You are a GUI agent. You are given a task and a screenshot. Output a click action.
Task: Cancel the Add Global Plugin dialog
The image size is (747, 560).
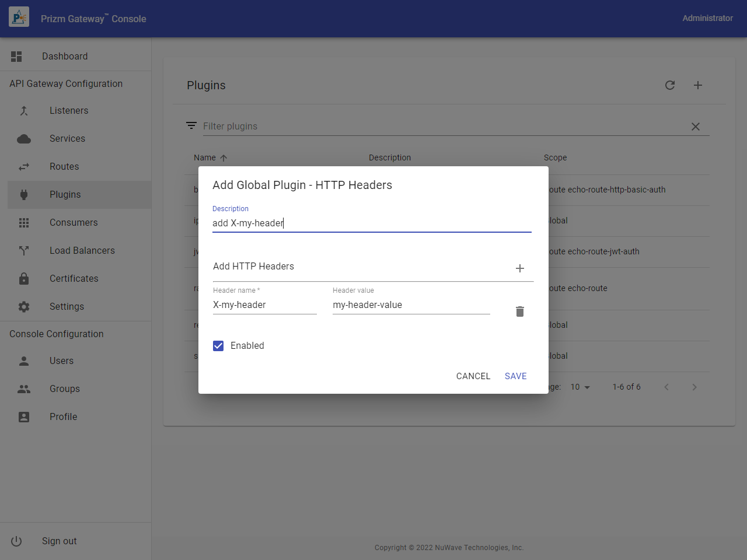[473, 376]
